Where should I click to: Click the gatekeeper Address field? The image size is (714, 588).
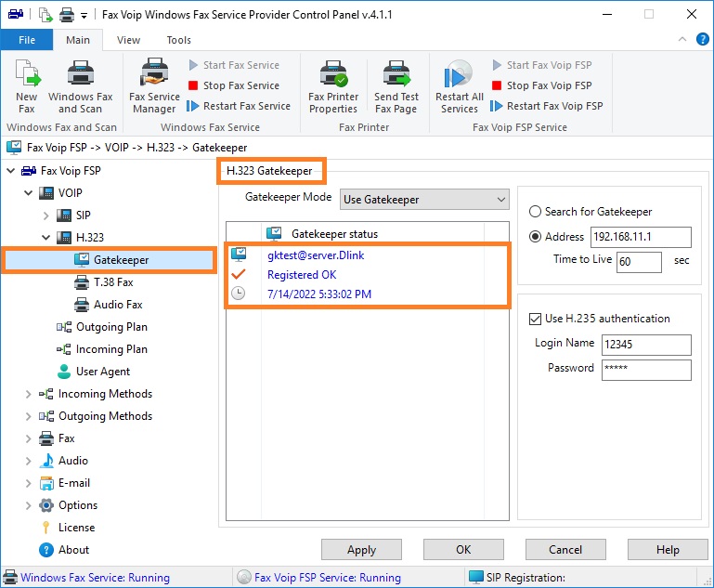(x=641, y=237)
